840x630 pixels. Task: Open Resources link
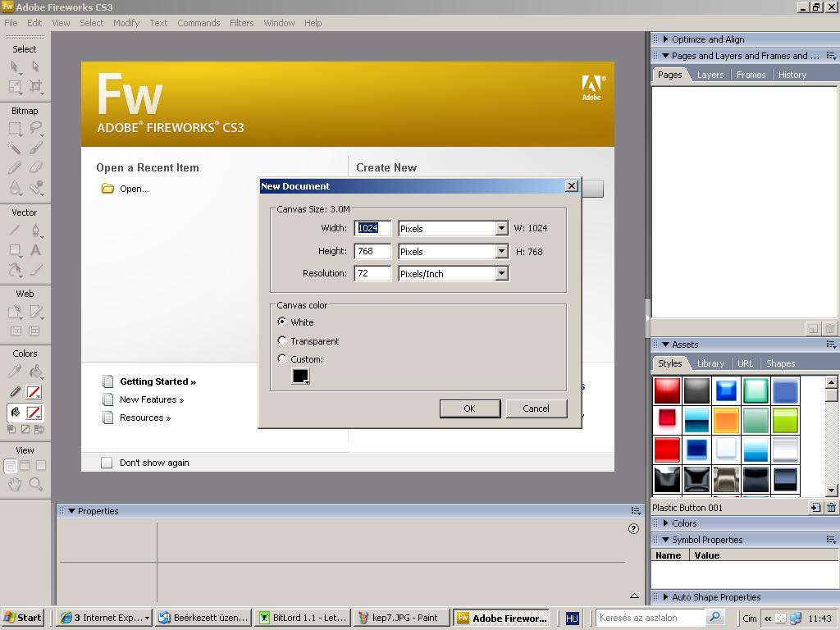(x=145, y=418)
